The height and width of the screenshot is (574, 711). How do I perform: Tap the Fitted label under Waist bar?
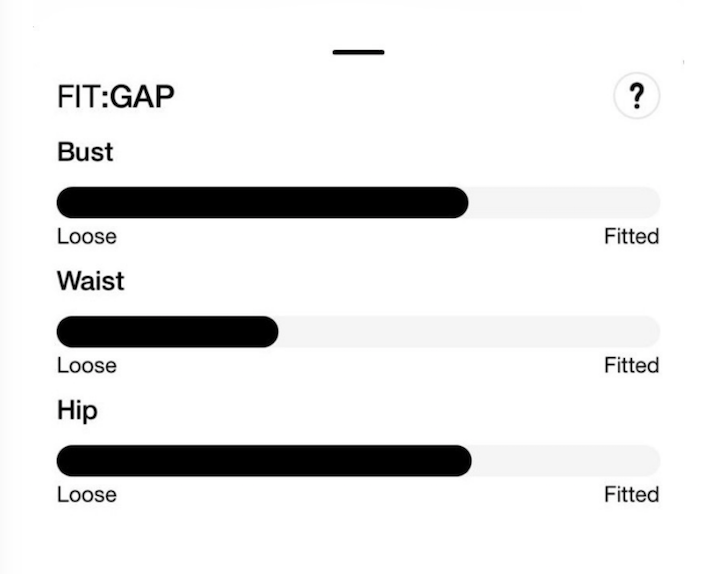point(631,366)
